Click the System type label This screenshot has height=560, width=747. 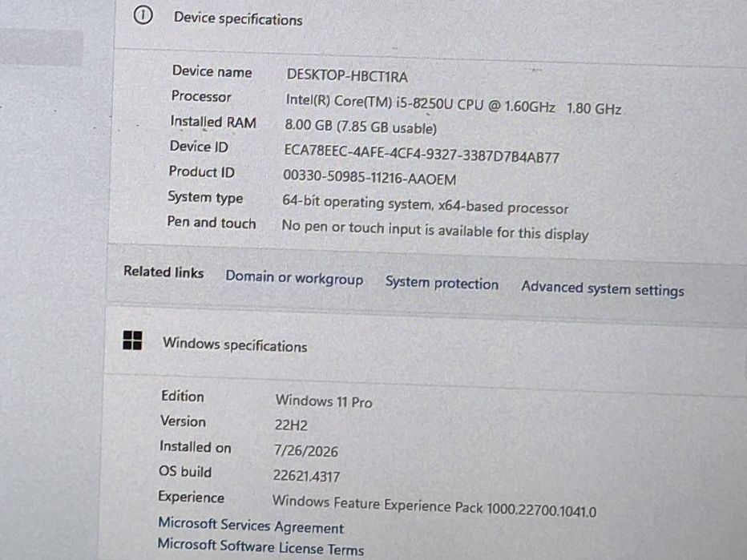tap(205, 198)
